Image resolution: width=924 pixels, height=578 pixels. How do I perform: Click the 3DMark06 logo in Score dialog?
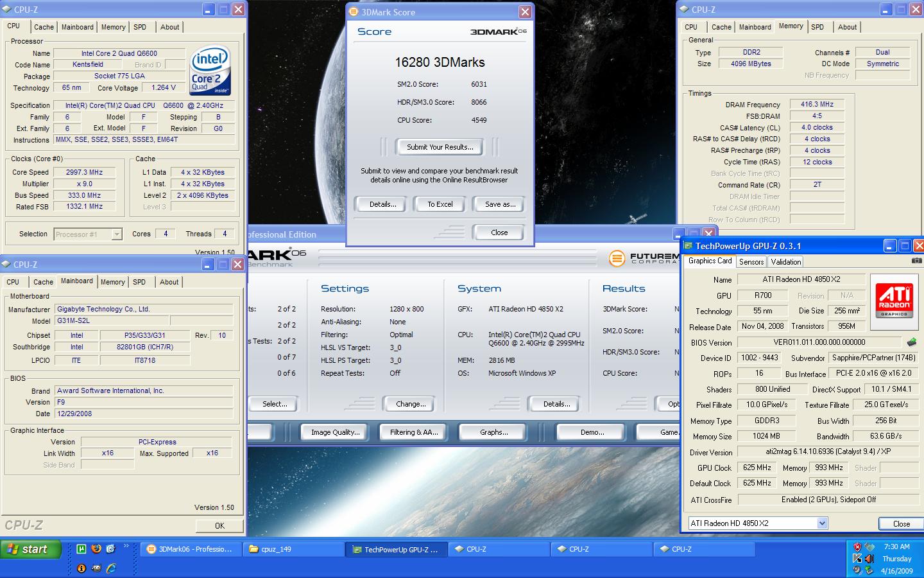point(498,31)
